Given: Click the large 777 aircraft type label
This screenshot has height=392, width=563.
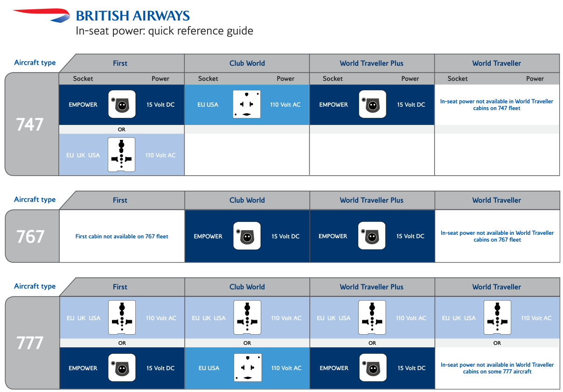Looking at the screenshot, I should coord(31,343).
